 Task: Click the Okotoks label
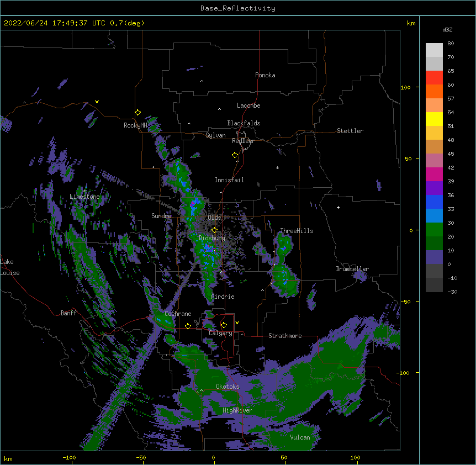point(228,387)
